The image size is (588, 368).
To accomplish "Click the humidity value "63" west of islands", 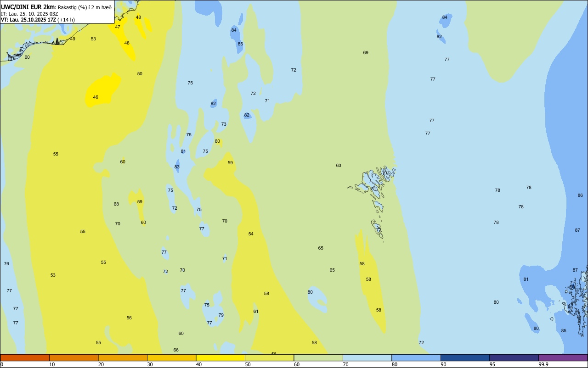I will click(x=339, y=166).
